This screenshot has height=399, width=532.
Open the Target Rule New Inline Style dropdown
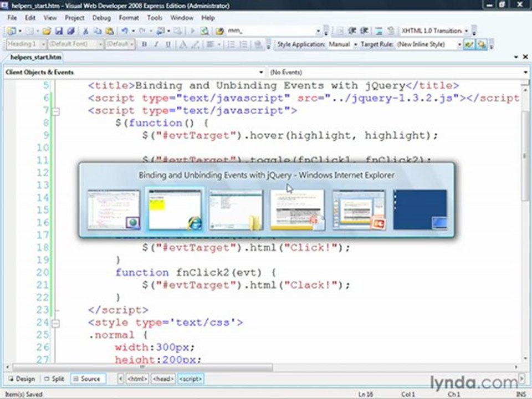(459, 44)
